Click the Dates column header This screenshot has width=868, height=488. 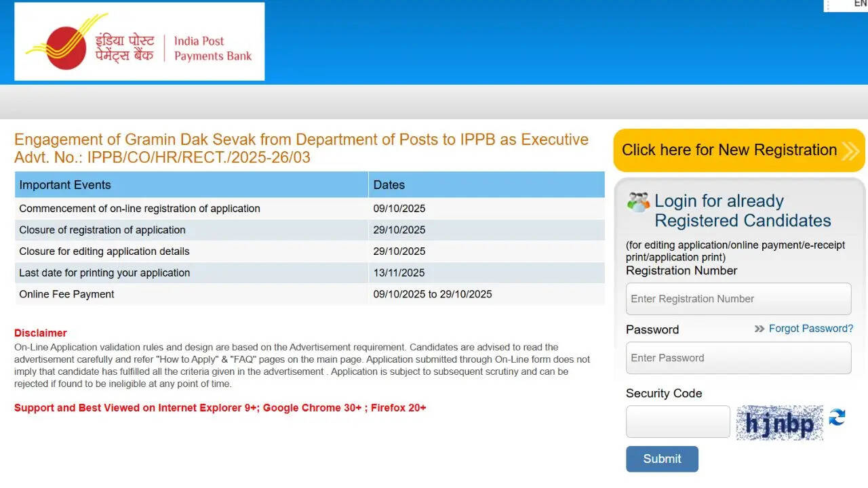click(389, 185)
